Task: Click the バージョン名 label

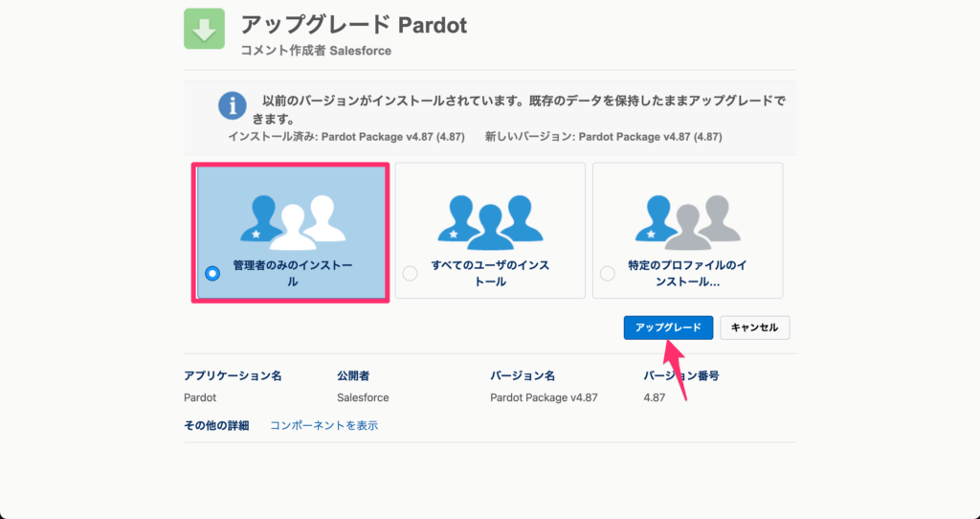Action: (x=523, y=375)
